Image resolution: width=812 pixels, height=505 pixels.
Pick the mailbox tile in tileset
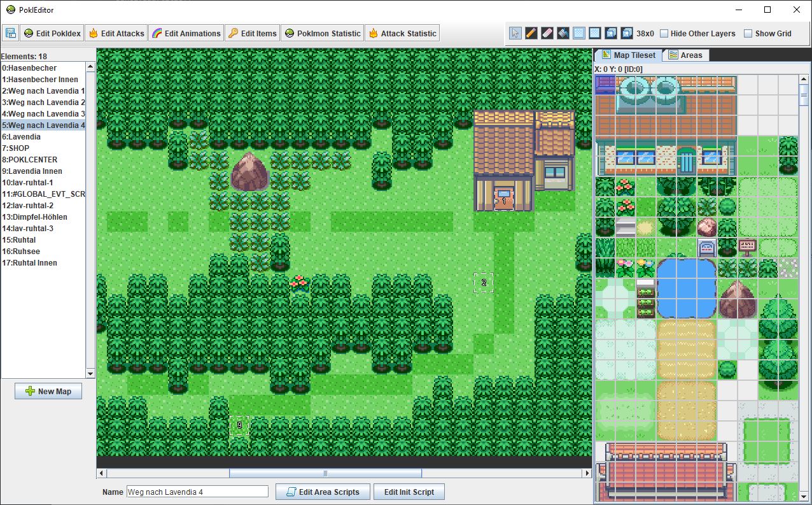point(707,247)
